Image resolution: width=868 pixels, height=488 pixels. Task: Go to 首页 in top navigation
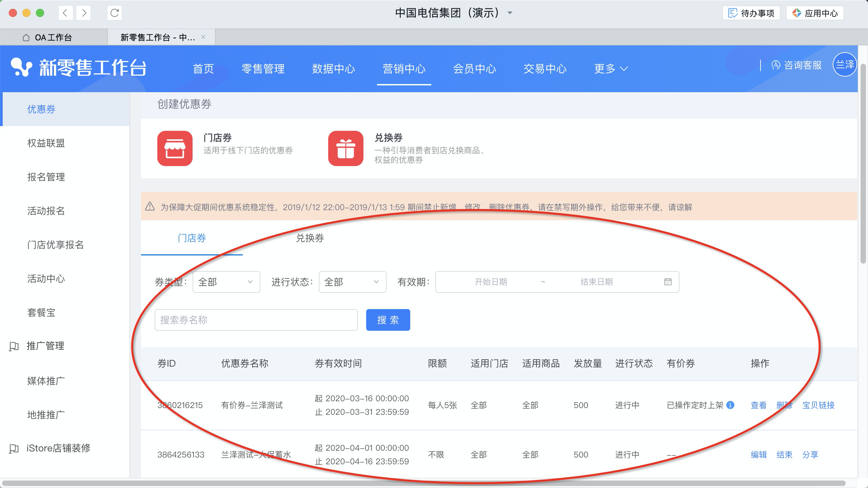(203, 69)
